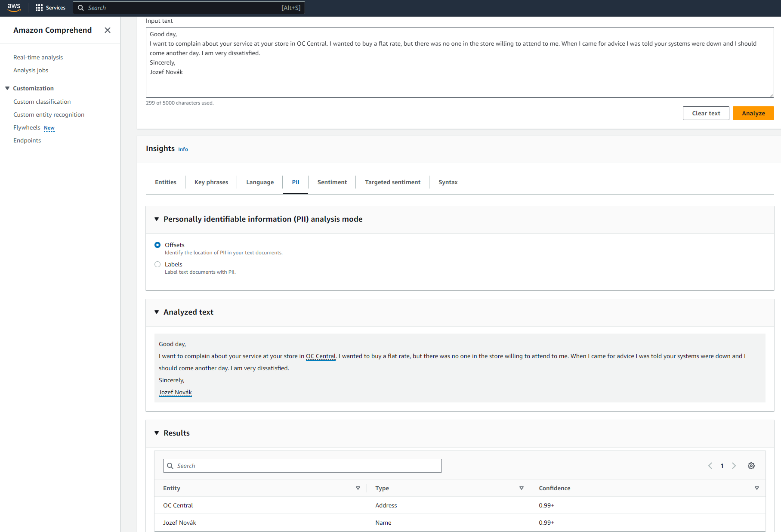
Task: Sort by Confidence column arrow
Action: [x=757, y=488]
